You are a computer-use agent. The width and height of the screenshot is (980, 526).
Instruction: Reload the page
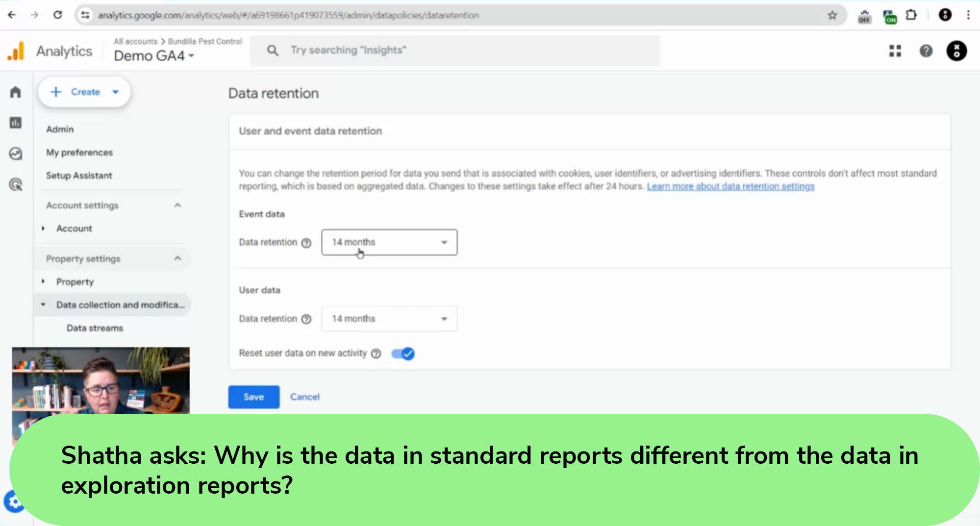click(57, 15)
